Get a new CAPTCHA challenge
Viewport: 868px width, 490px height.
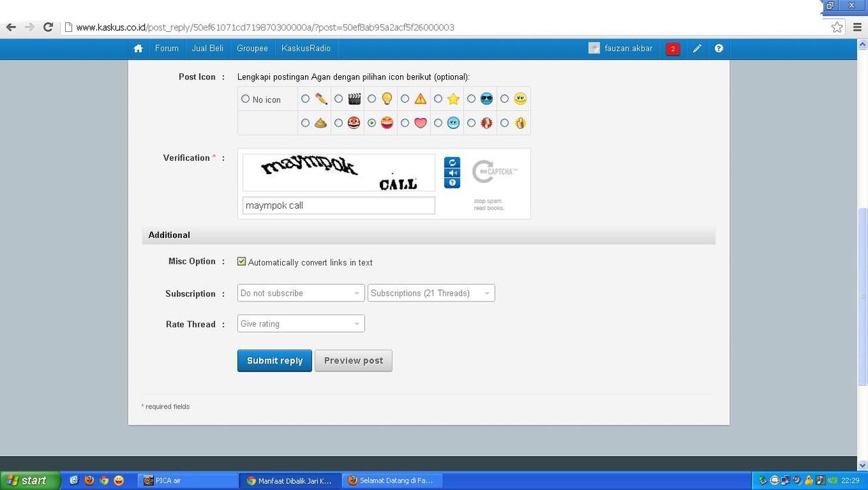coord(452,163)
